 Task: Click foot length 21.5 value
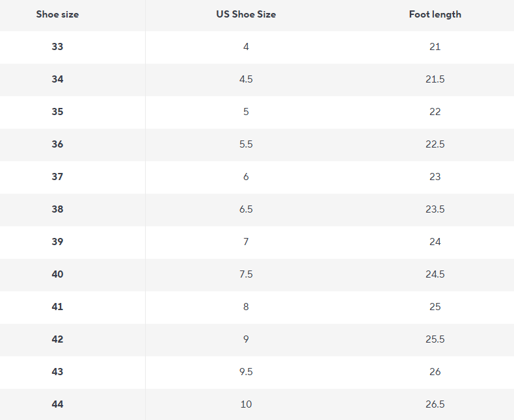point(435,79)
